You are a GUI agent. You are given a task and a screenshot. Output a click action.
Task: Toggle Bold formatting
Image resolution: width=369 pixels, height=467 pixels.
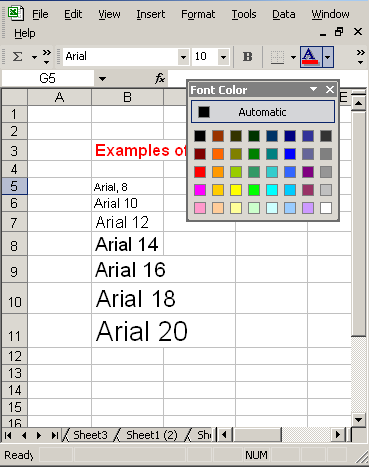click(248, 57)
